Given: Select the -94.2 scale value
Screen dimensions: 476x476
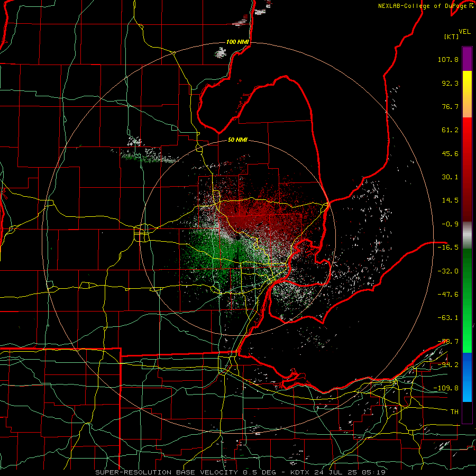Looking at the screenshot, I should (448, 364).
